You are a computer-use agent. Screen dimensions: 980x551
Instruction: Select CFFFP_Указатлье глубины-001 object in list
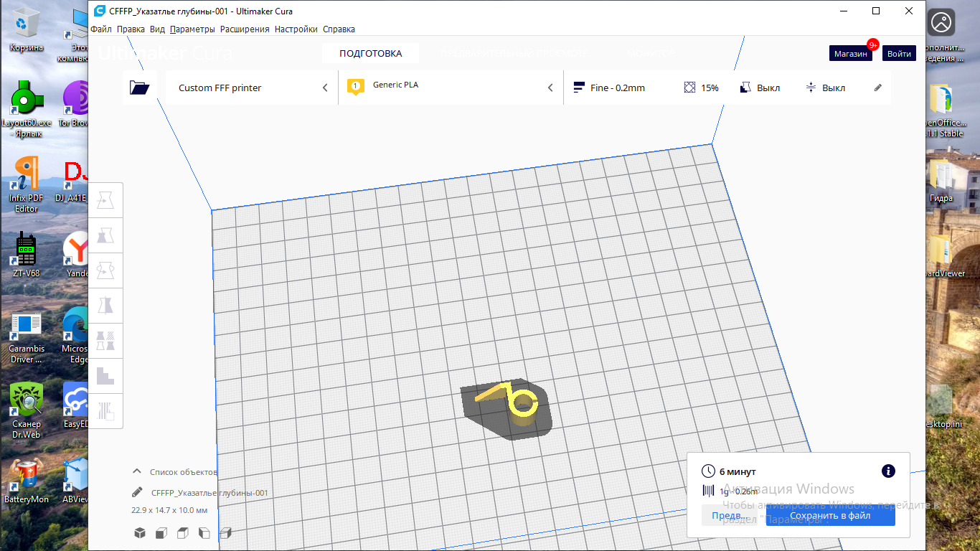tap(209, 493)
